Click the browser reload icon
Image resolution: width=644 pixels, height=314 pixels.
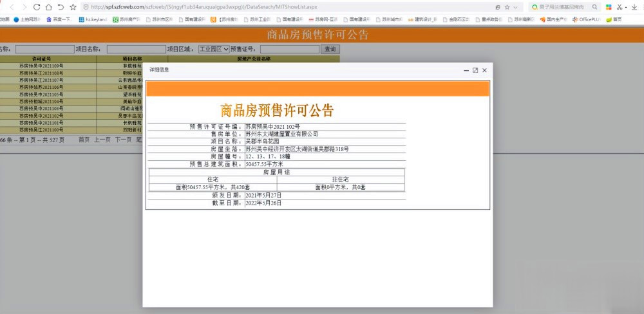coord(35,7)
